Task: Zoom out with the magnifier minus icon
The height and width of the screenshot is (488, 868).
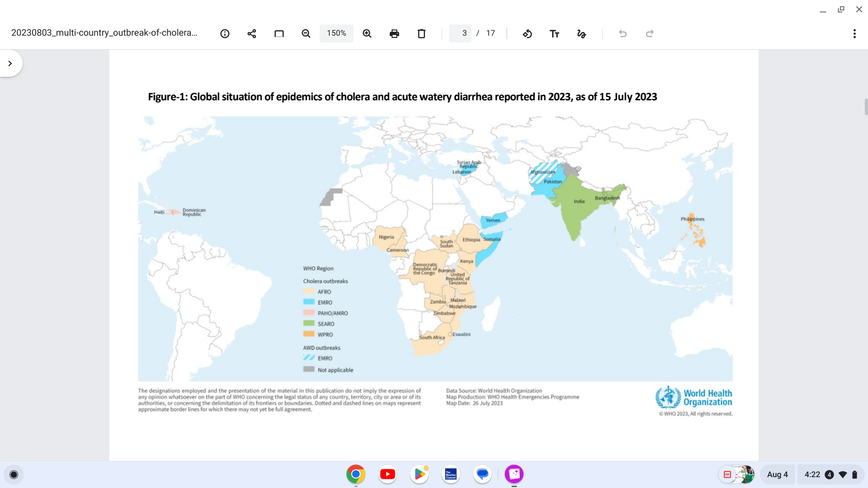Action: (306, 33)
